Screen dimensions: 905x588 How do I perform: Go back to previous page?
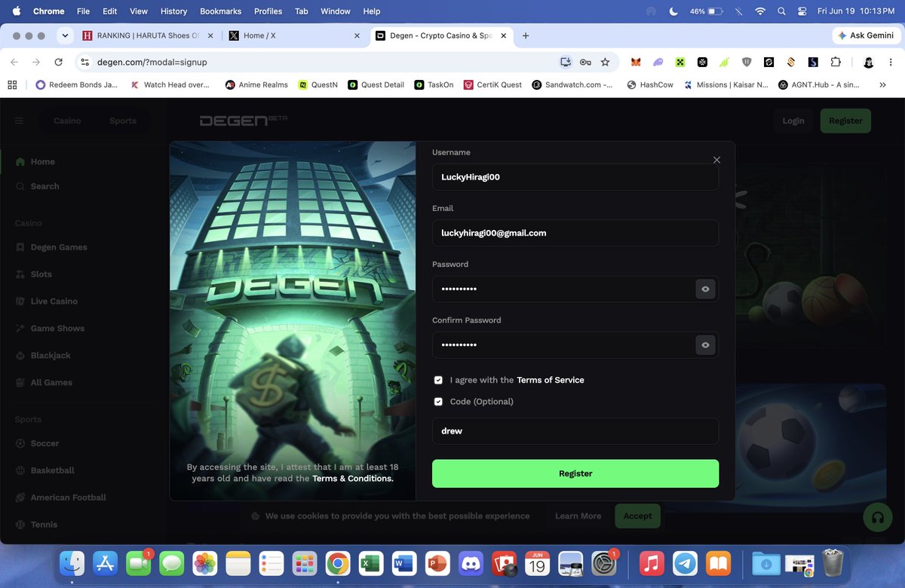(15, 62)
